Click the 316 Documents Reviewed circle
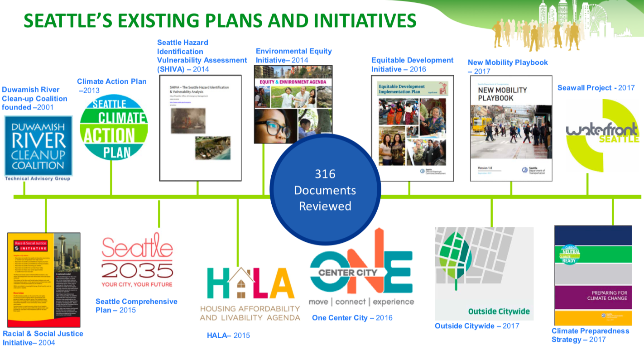644x350 pixels. point(325,190)
